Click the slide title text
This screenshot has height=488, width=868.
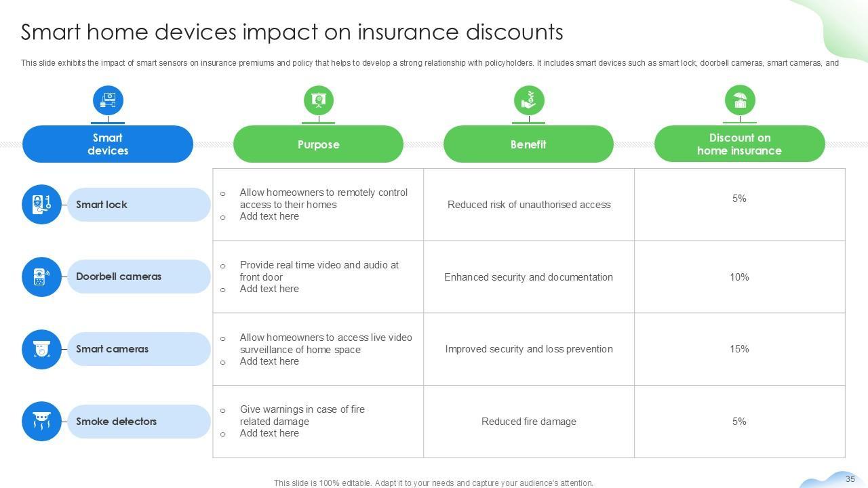tap(292, 32)
